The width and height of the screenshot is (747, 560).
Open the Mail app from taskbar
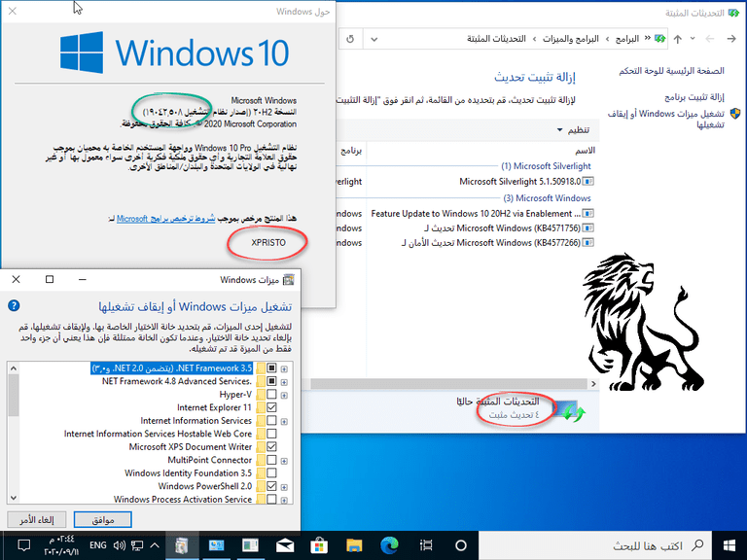(x=285, y=545)
